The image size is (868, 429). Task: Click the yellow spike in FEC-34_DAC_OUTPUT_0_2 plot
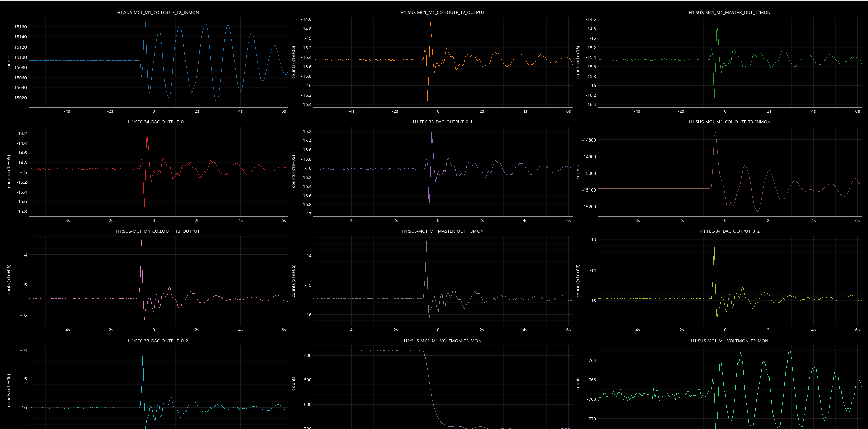(x=714, y=244)
